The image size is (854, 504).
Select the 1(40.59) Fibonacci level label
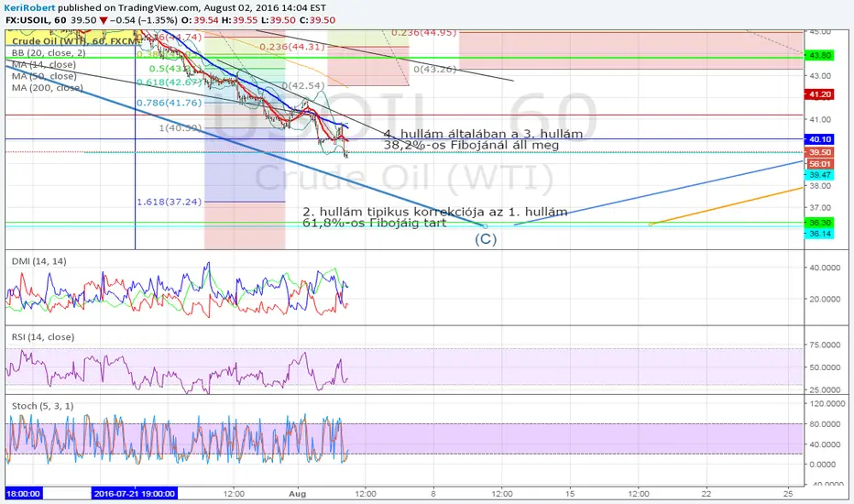pos(181,128)
